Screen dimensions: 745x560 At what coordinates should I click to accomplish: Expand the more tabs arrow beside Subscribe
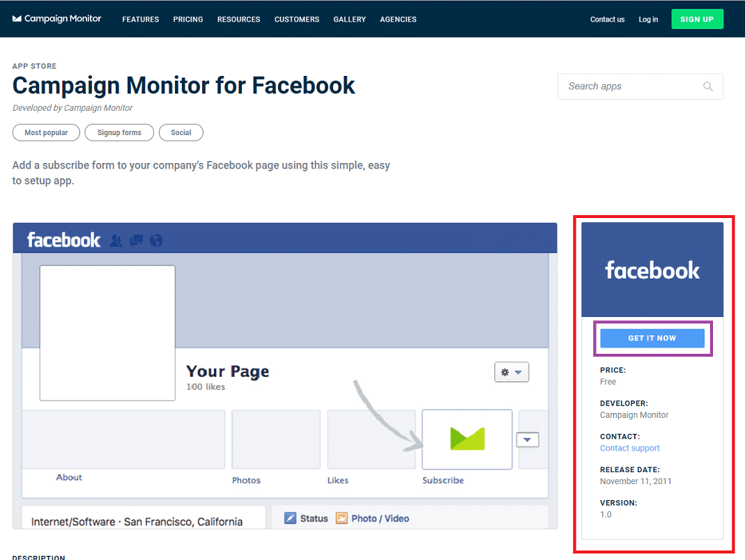(528, 440)
